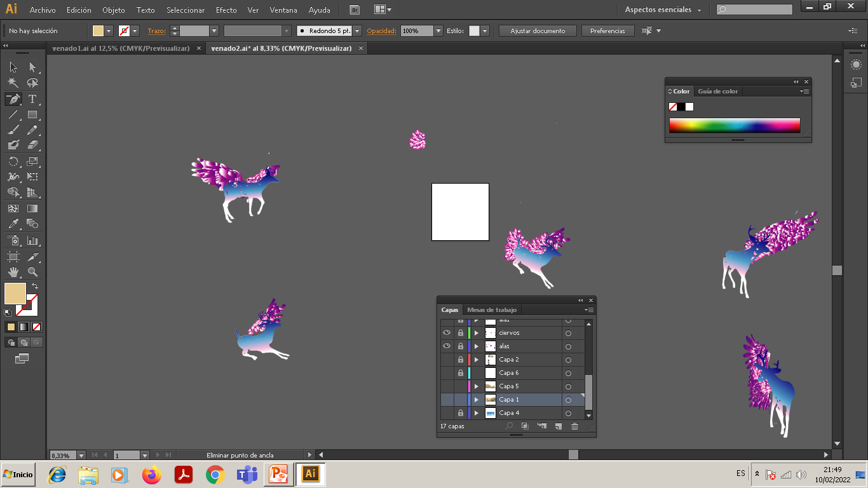Screen dimensions: 868x488
Task: Switch to Mesas de trabajo tab
Action: click(492, 310)
